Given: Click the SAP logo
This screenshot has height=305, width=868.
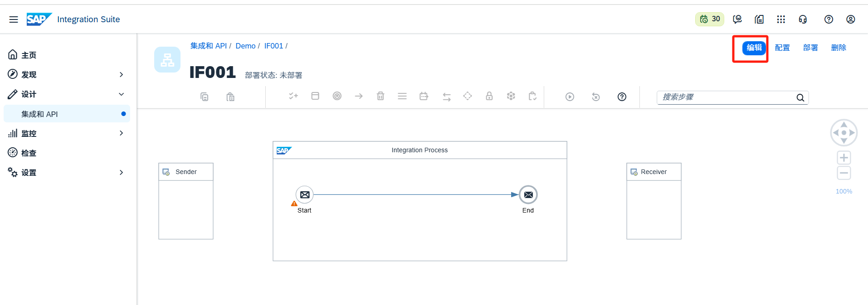Looking at the screenshot, I should click(39, 19).
